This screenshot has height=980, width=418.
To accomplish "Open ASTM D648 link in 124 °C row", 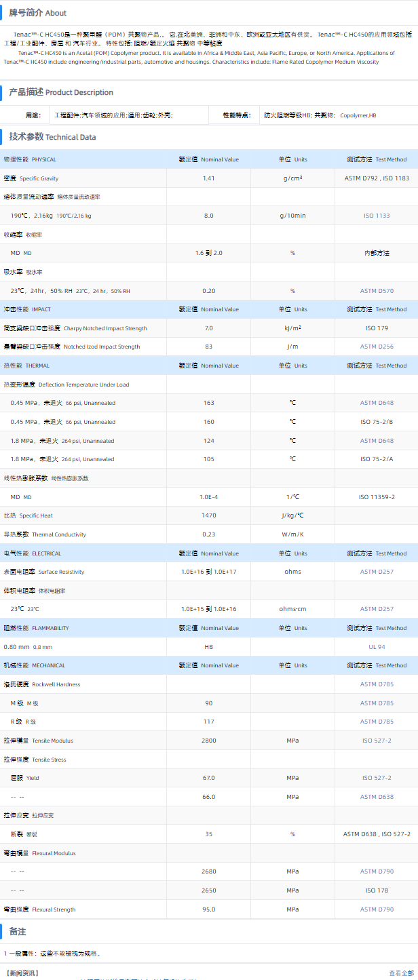I will 377,441.
